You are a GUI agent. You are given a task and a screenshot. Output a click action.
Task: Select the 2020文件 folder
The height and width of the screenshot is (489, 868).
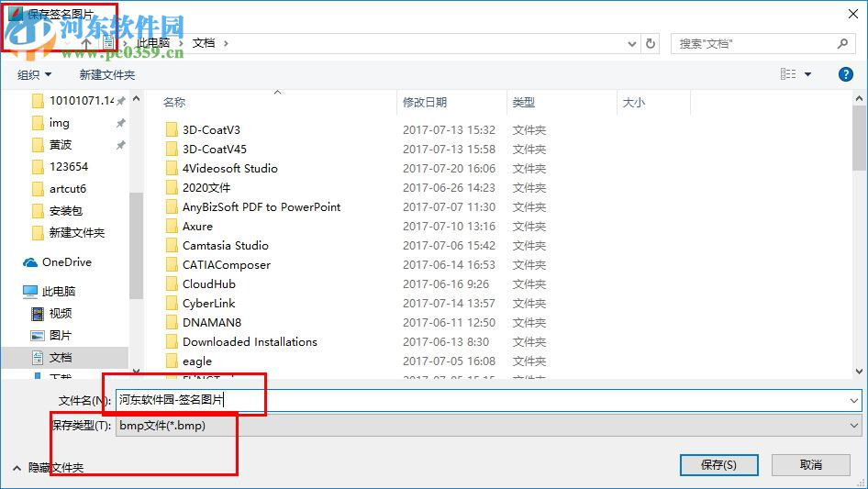pos(206,188)
